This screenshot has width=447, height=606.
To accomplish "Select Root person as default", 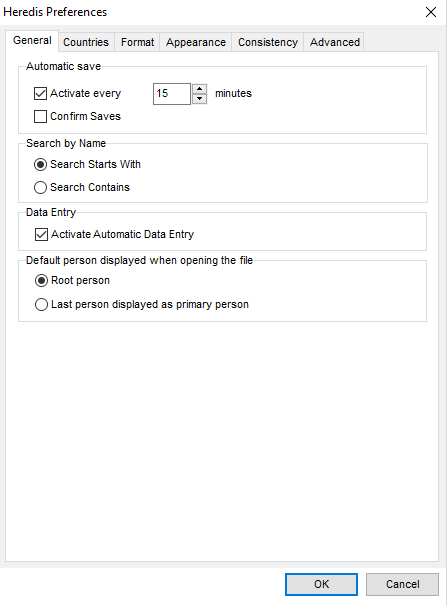I will pyautogui.click(x=41, y=281).
